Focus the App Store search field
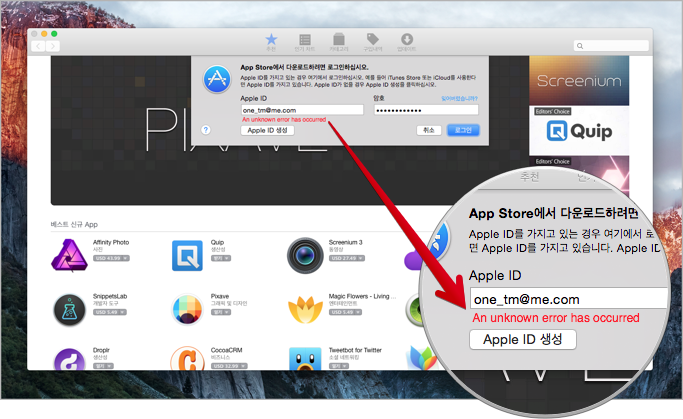Screen dimensions: 683x419 [611, 46]
